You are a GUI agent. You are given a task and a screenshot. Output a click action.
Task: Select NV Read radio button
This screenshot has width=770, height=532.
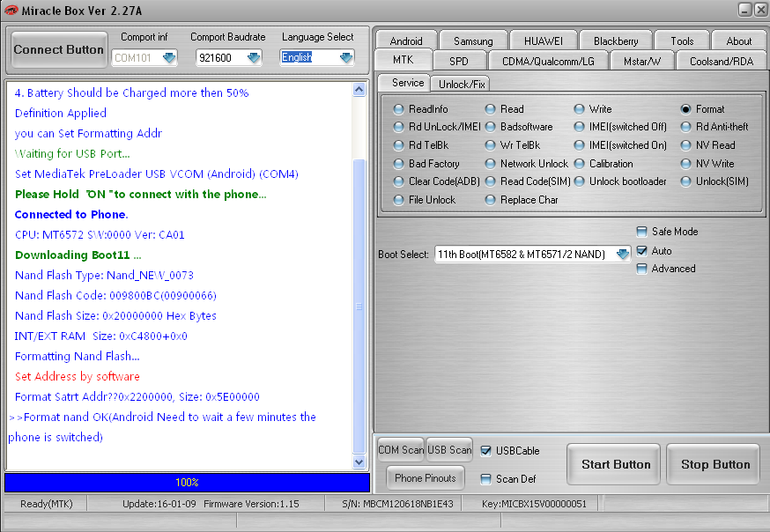point(708,145)
